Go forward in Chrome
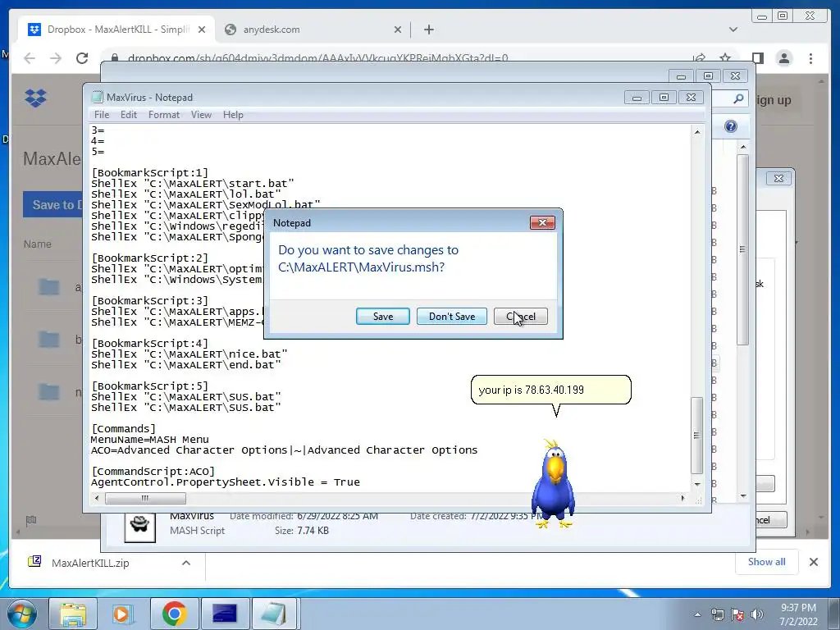This screenshot has height=630, width=840. tap(56, 58)
